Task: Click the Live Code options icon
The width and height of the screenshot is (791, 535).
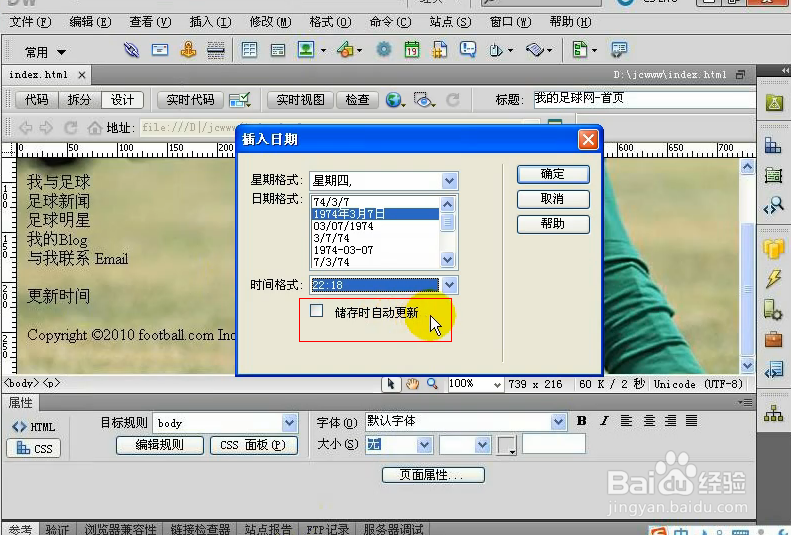Action: coord(239,100)
